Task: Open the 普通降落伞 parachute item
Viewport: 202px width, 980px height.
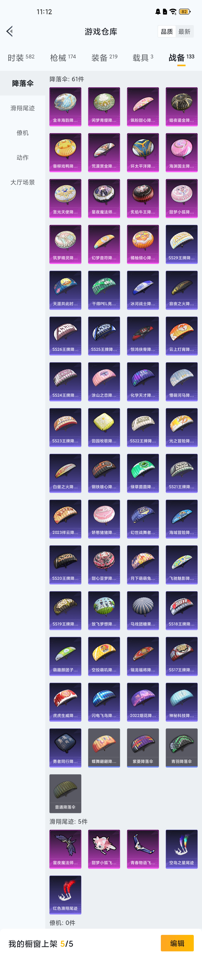Action: point(65,793)
